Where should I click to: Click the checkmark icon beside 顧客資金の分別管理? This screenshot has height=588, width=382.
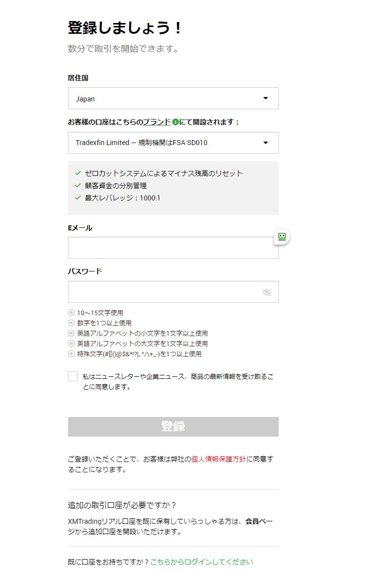[78, 185]
